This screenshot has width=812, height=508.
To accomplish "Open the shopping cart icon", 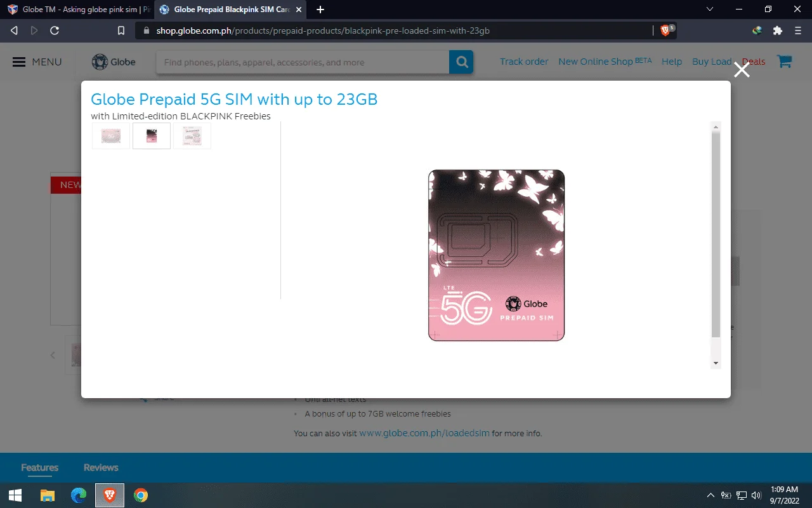I will point(785,62).
